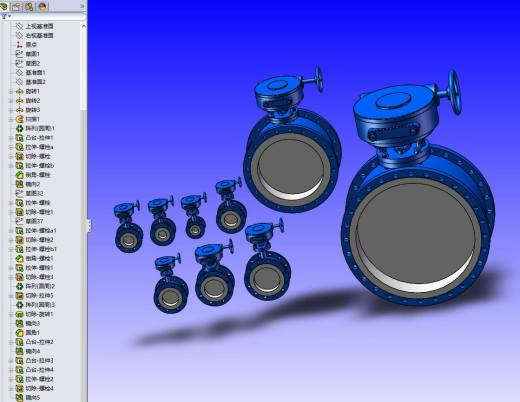The width and height of the screenshot is (520, 402).
Task: Click the 阵列(圆周)2 circular pattern icon
Action: coord(19,286)
